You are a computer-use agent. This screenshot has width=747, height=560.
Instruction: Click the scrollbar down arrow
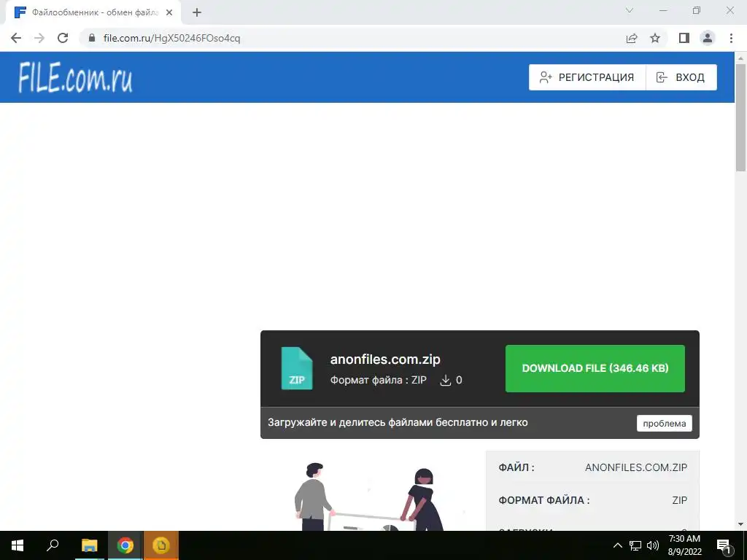740,524
